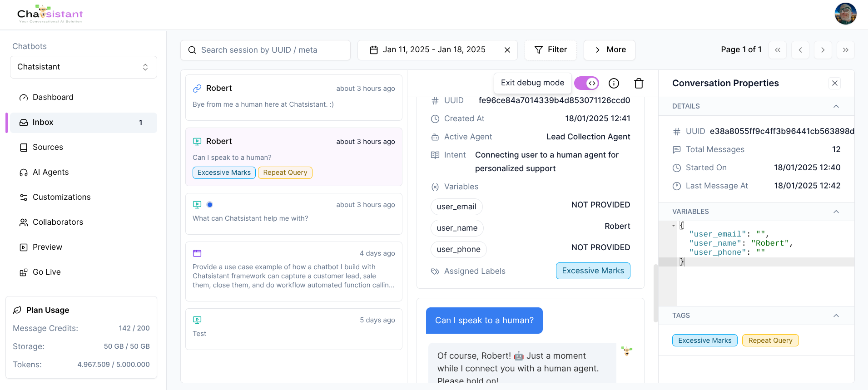
Task: Click the Customizations sliders icon
Action: pos(24,197)
